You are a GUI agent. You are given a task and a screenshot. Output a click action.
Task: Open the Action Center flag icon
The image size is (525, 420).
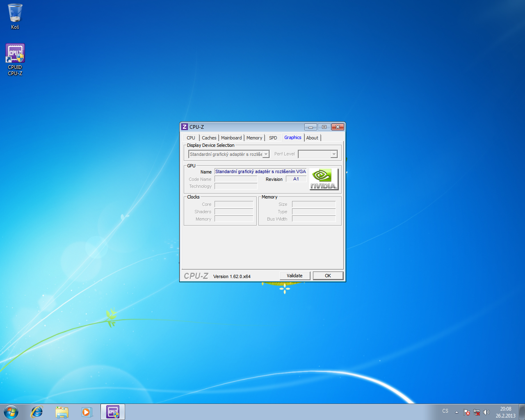click(467, 412)
